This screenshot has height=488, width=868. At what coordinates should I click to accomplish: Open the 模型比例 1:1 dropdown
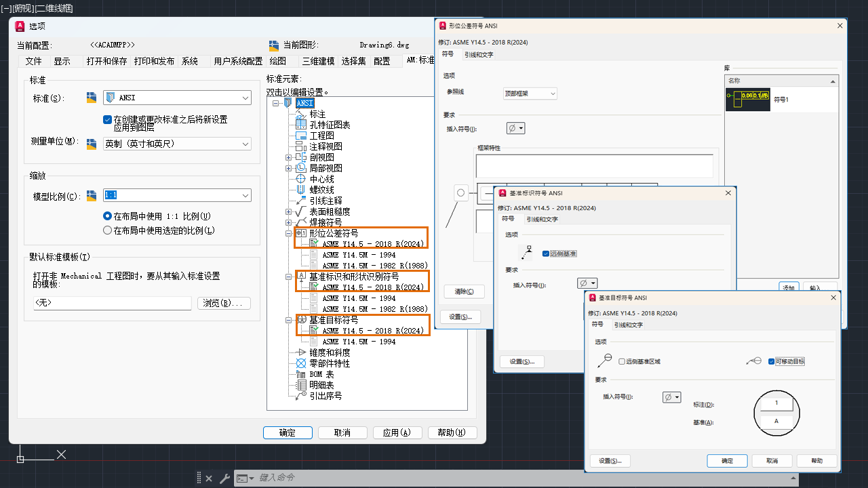coord(177,195)
